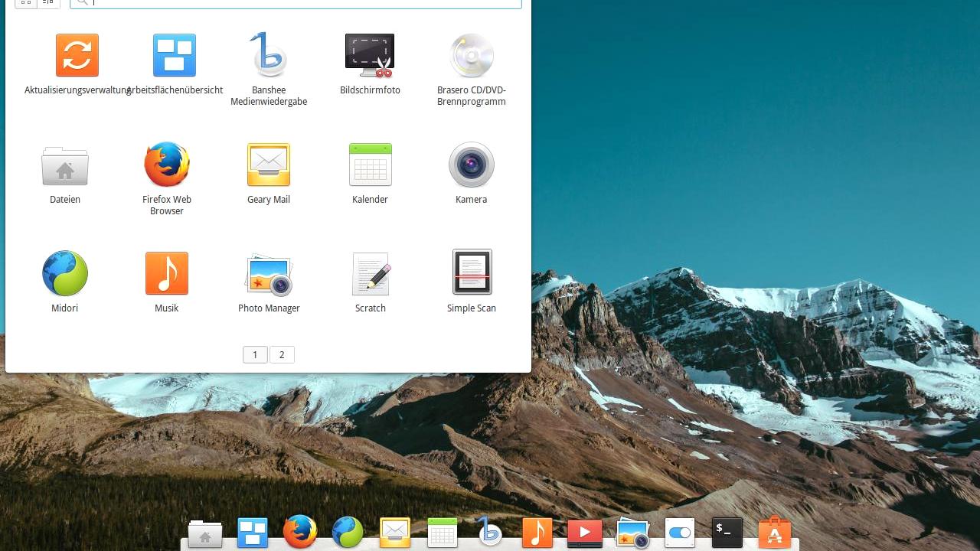The width and height of the screenshot is (980, 551).
Task: Launch Banshee Medienwiedergabe
Action: 269,54
